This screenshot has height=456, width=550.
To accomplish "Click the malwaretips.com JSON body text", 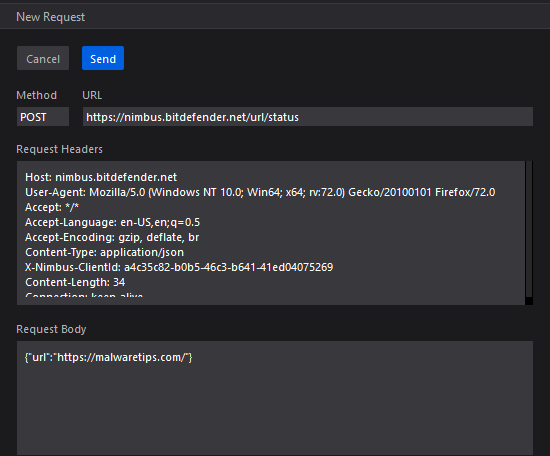I will [x=108, y=357].
